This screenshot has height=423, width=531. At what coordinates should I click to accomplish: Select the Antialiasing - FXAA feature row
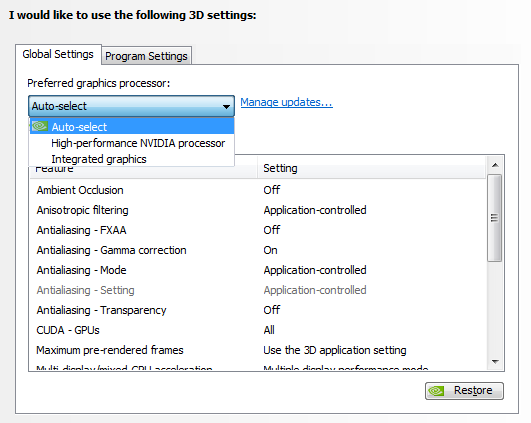(258, 230)
